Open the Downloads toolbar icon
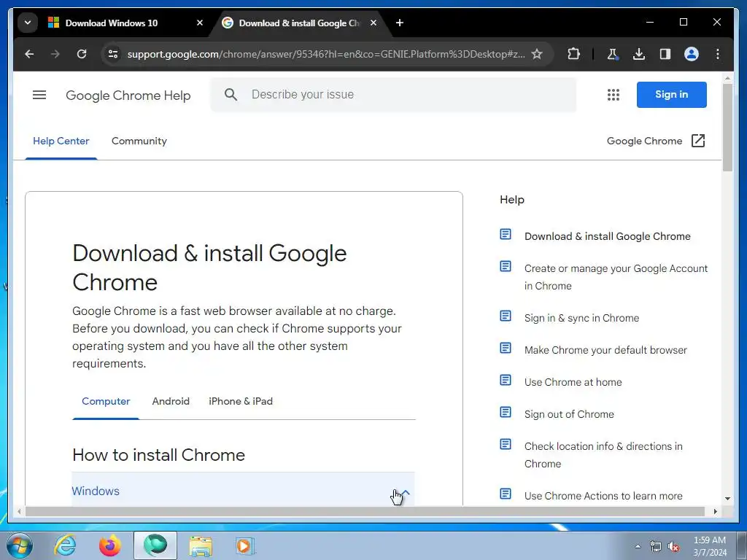The height and width of the screenshot is (560, 747). coord(639,54)
